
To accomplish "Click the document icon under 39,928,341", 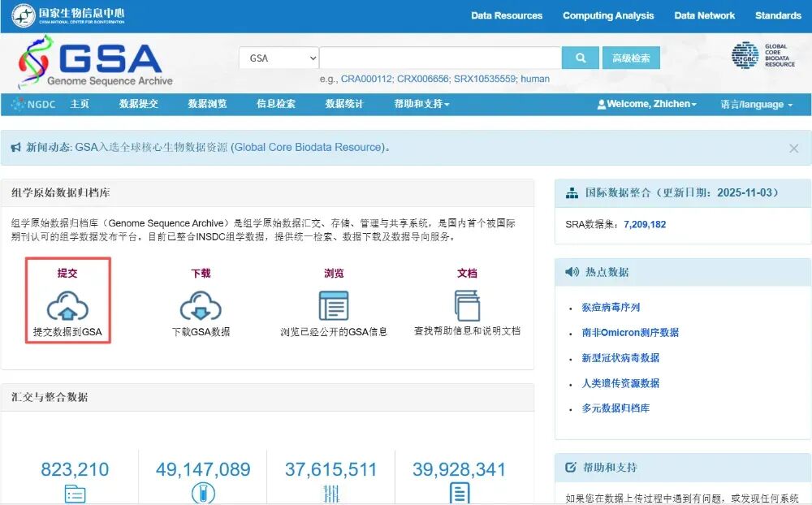I will pos(460,493).
